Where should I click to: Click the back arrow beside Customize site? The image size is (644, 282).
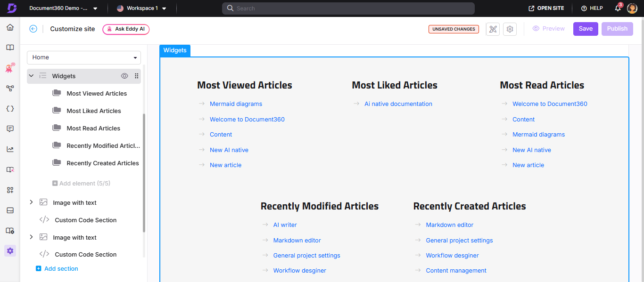pos(33,29)
